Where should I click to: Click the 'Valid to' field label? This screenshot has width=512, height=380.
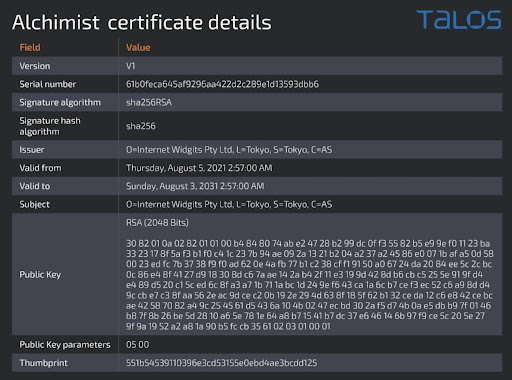[35, 186]
